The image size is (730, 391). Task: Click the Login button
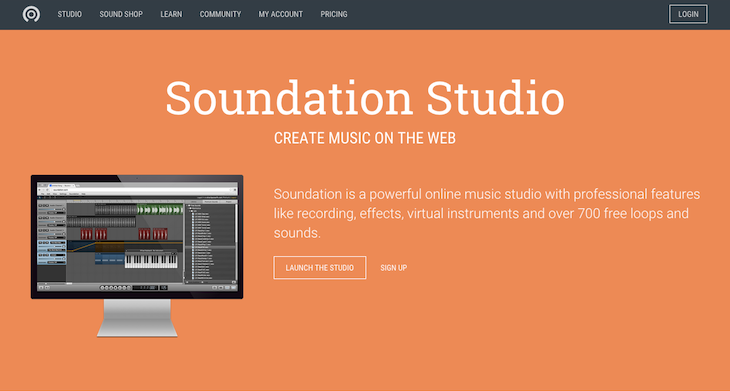(688, 14)
